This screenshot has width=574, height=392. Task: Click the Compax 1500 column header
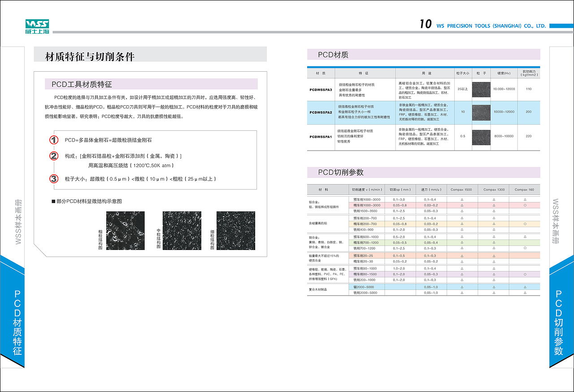click(462, 190)
